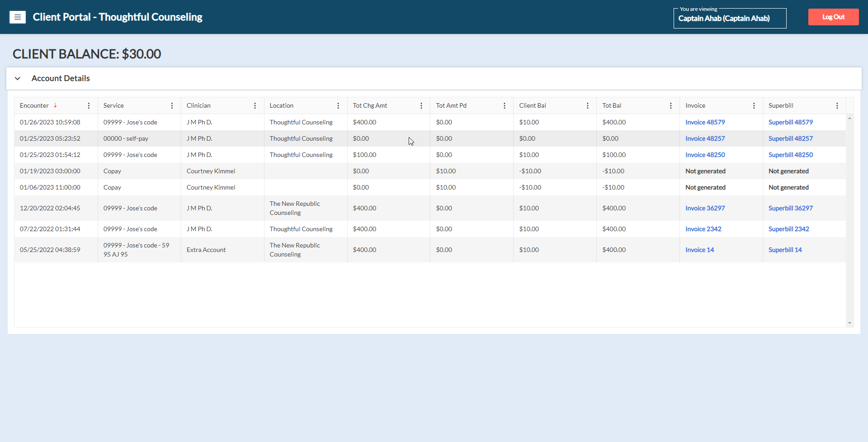Click the table scrollbar down arrow

(x=850, y=323)
